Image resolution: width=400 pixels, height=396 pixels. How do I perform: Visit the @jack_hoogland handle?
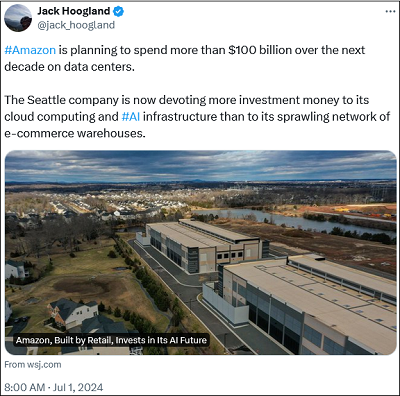pyautogui.click(x=76, y=25)
